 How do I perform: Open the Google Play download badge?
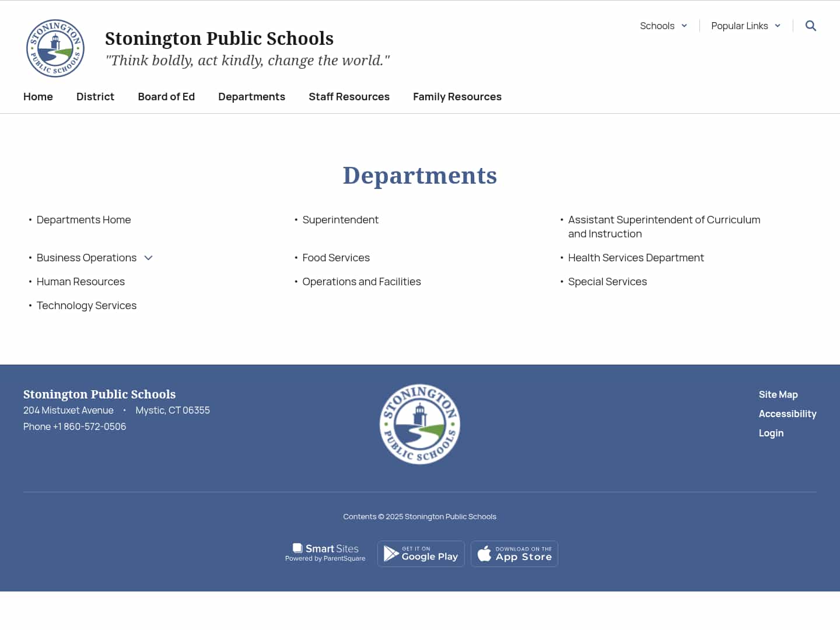[421, 553]
